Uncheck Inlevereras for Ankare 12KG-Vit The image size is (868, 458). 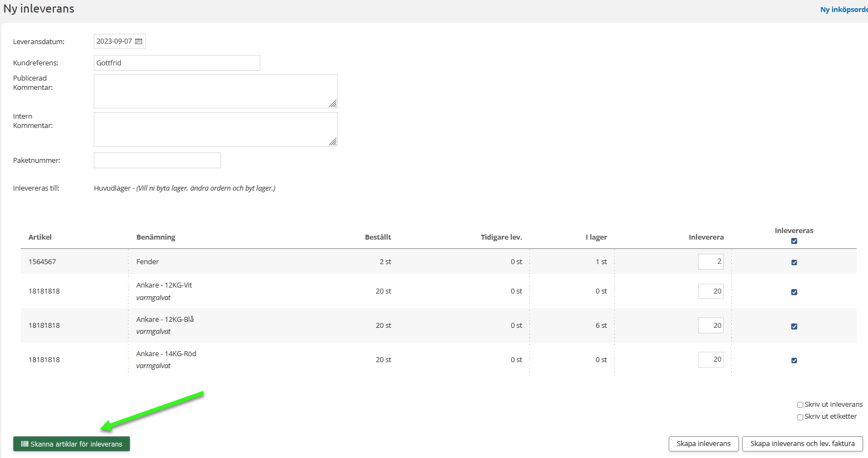(x=794, y=292)
